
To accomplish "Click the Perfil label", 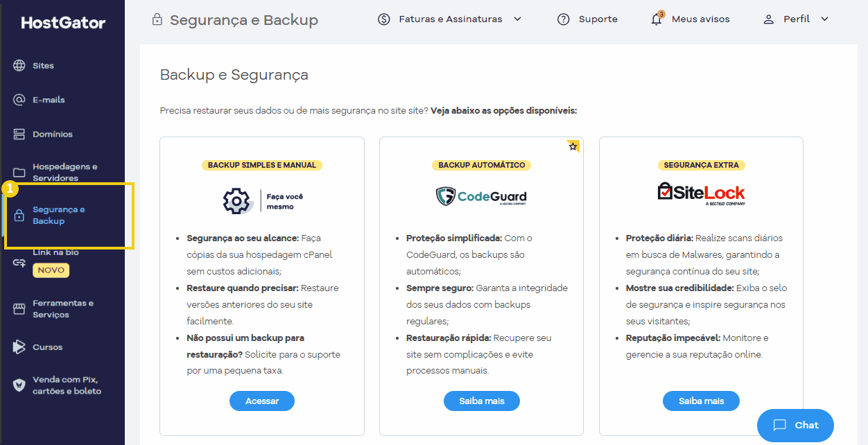I will pyautogui.click(x=797, y=19).
